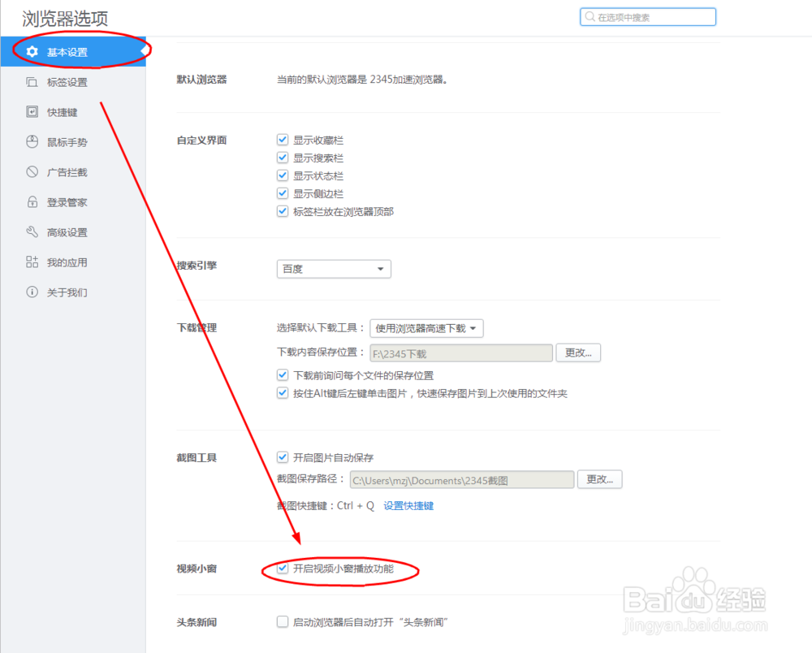The image size is (812, 653).
Task: Click the 截图工具 section label
Action: 197,457
